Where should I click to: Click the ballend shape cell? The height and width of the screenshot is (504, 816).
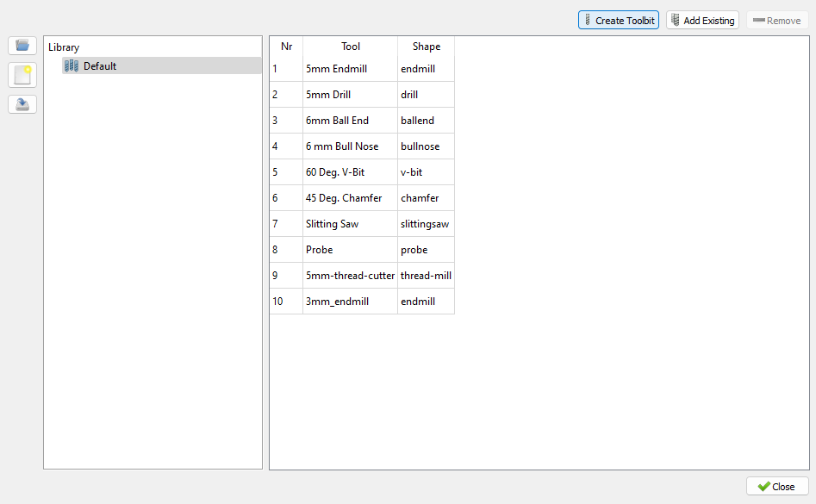pyautogui.click(x=427, y=120)
